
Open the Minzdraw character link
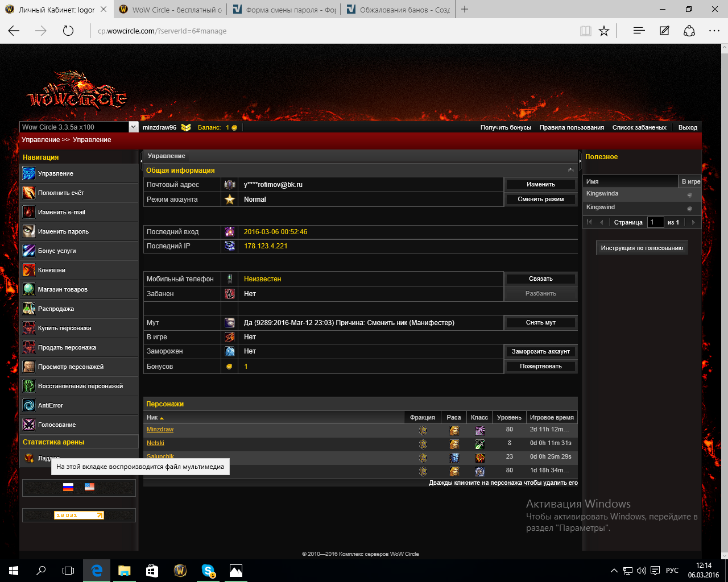tap(160, 430)
